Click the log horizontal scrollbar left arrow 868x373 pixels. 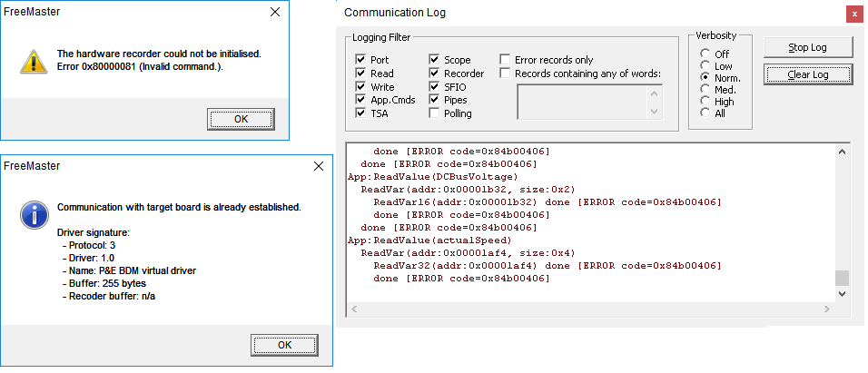[354, 309]
